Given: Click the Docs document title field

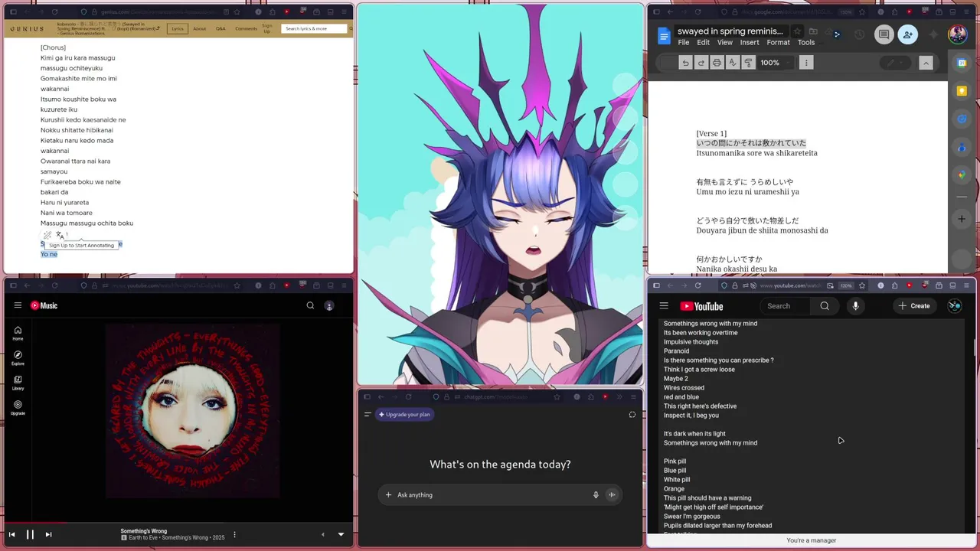Looking at the screenshot, I should coord(730,31).
